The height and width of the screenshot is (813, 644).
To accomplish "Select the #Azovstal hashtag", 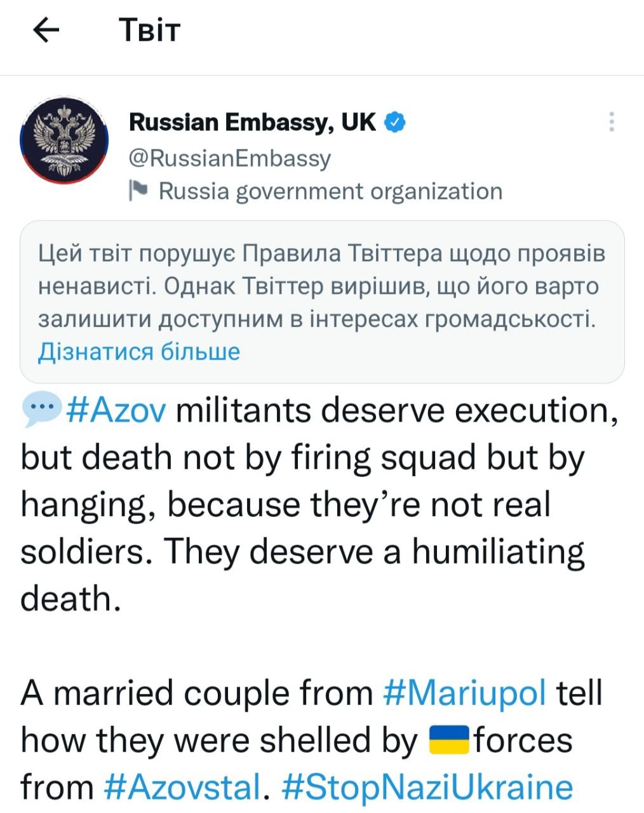I will click(x=182, y=787).
